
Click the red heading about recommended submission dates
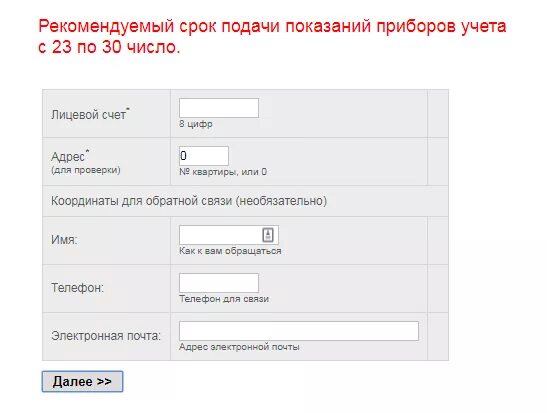tap(272, 37)
